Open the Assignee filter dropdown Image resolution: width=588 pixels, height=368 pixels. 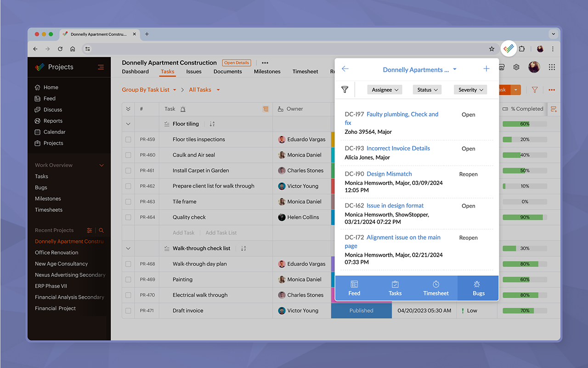(x=384, y=90)
